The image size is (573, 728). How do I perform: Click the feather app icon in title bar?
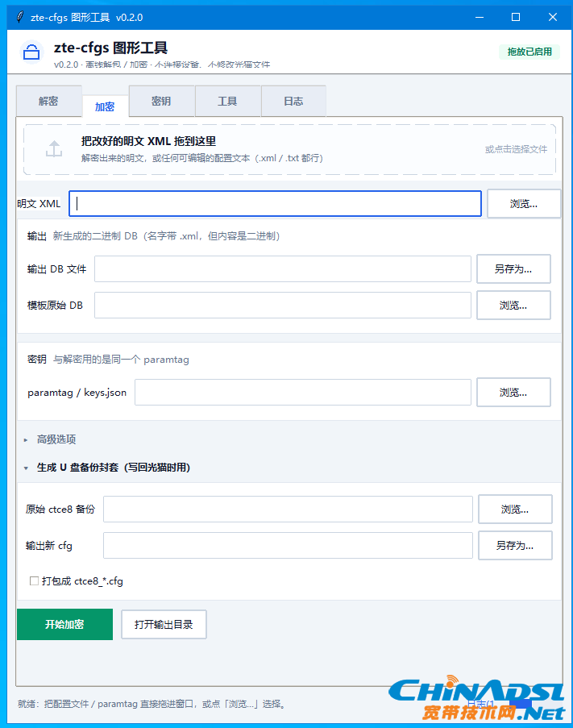[x=19, y=17]
